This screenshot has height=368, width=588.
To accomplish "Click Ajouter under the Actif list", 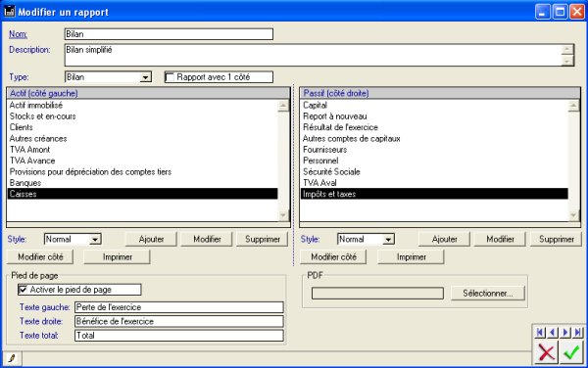I will pos(151,239).
